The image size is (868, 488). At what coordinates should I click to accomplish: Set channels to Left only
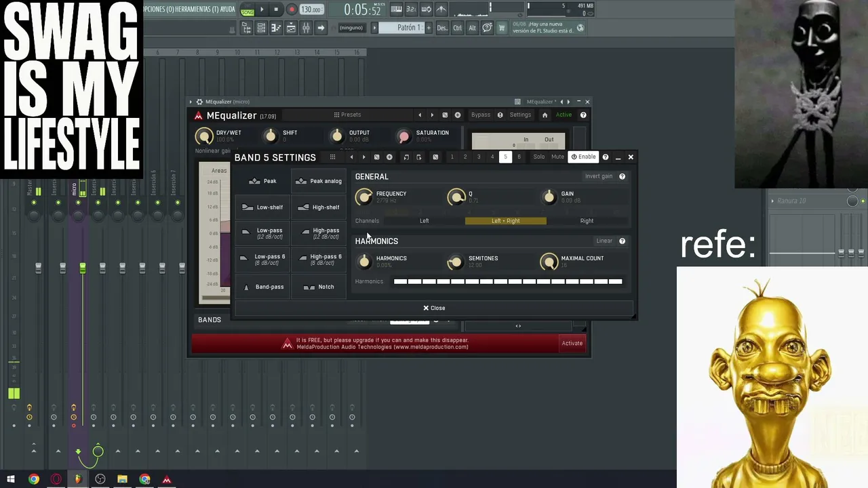tap(424, 221)
